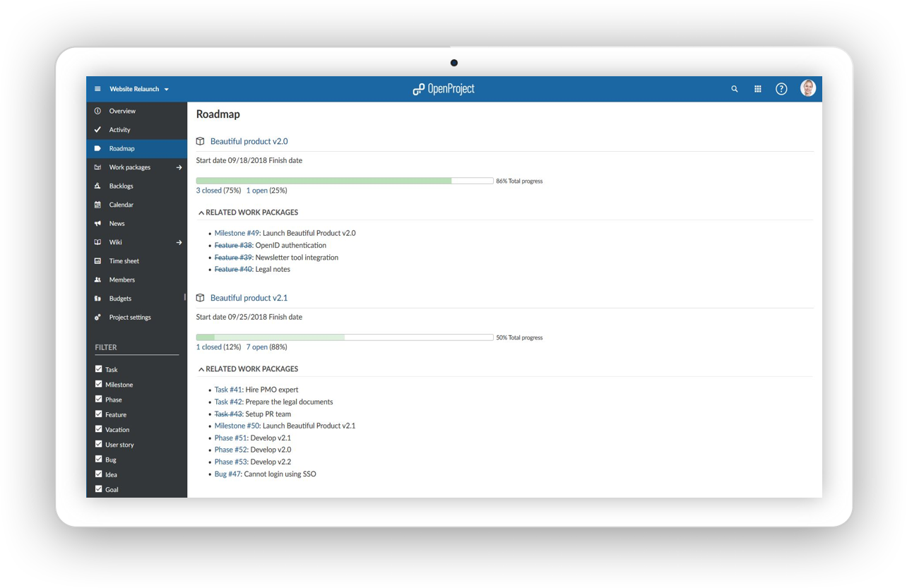Click the 86% total progress bar
This screenshot has width=907, height=588.
pos(345,181)
